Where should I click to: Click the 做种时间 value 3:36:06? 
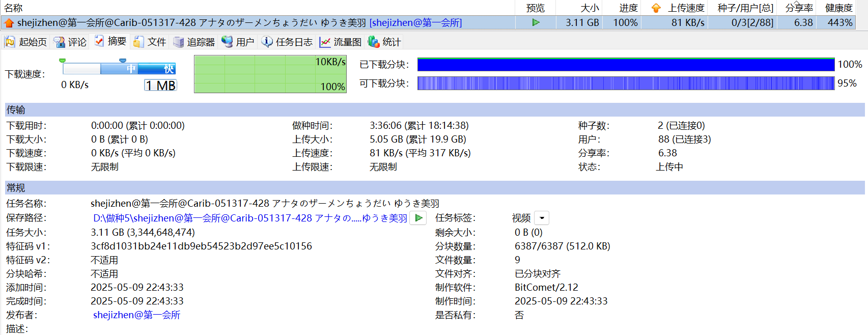[419, 125]
